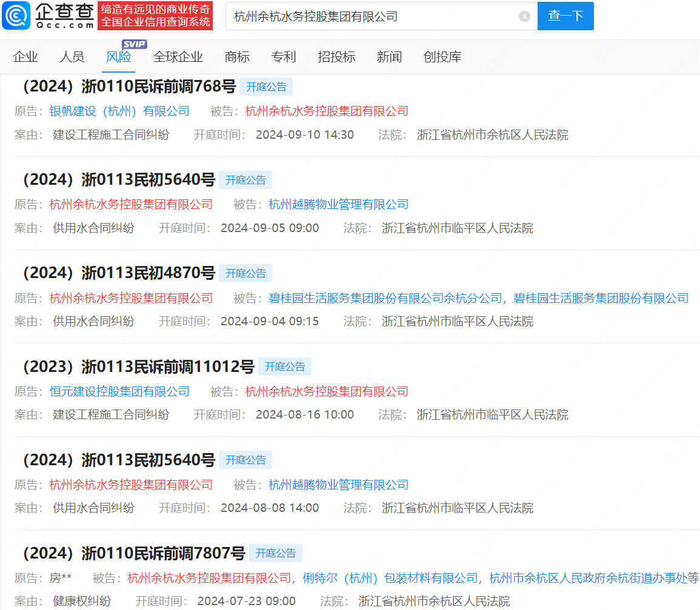Image resolution: width=700 pixels, height=610 pixels.
Task: Open 银帆建设（杭州）有限公司 plaintiff link
Action: coord(119,111)
